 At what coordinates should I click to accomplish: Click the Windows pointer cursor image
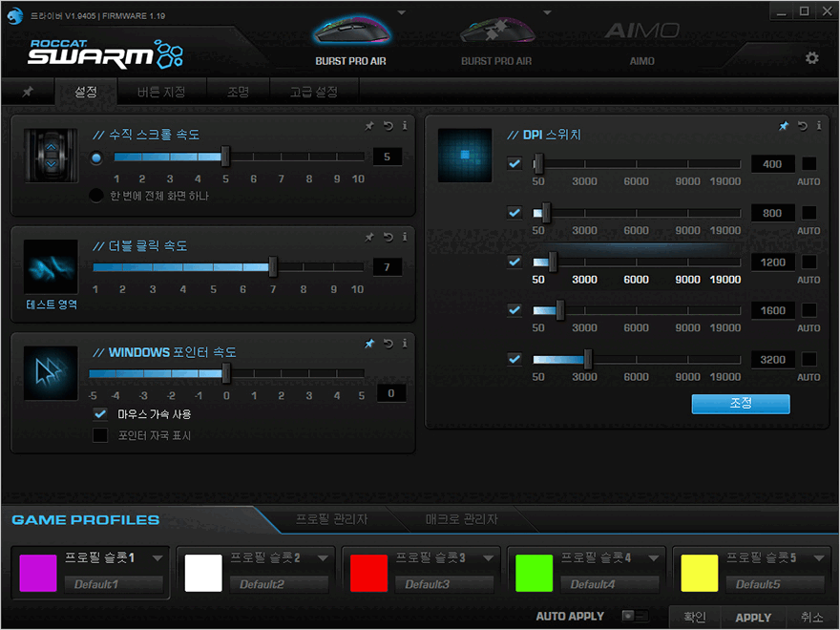[51, 373]
